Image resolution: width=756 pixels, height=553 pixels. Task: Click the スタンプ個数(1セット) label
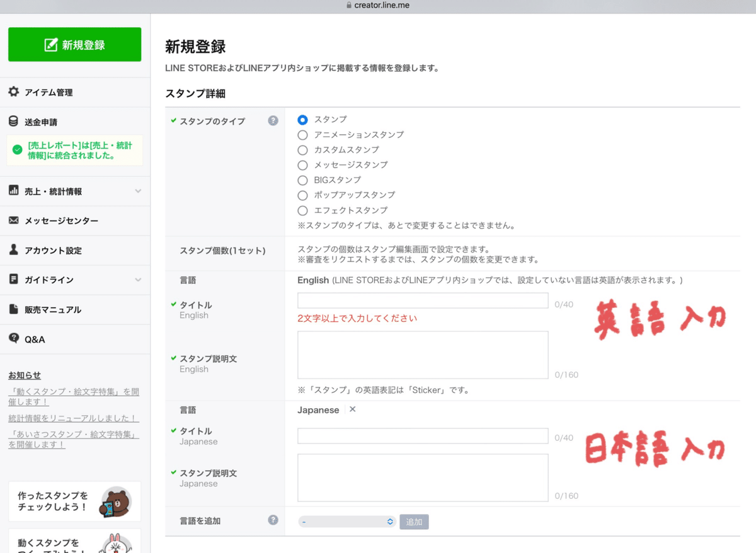tap(222, 251)
